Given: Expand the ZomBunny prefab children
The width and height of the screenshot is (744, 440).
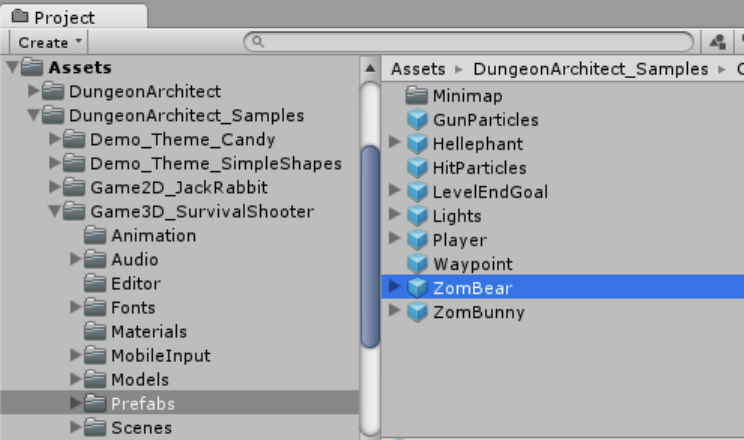Looking at the screenshot, I should click(x=394, y=309).
